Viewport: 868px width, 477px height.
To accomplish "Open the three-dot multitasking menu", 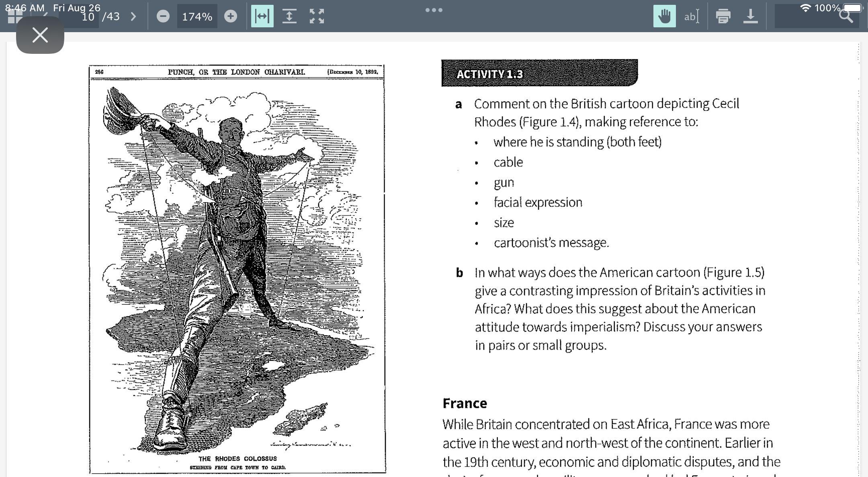I will [x=434, y=10].
